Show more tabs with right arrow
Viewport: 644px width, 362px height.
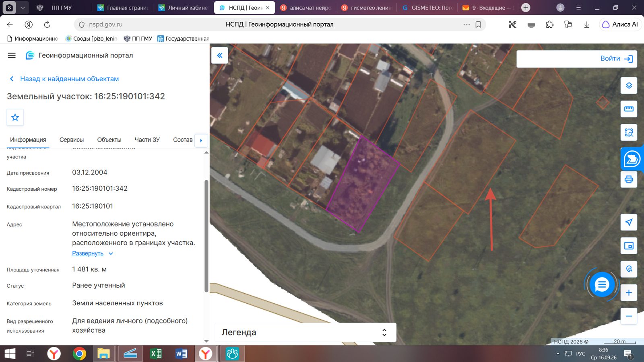click(201, 140)
